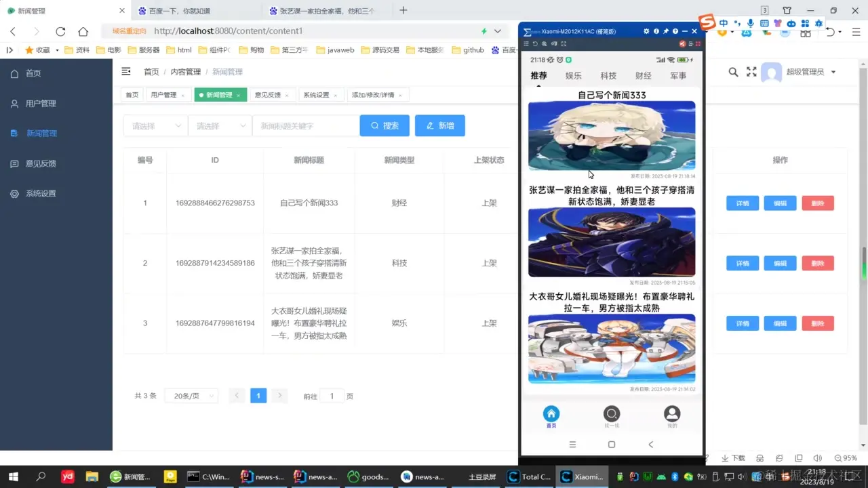
Task: Open the 大衣哥 news thumbnail in phone
Action: coord(612,348)
